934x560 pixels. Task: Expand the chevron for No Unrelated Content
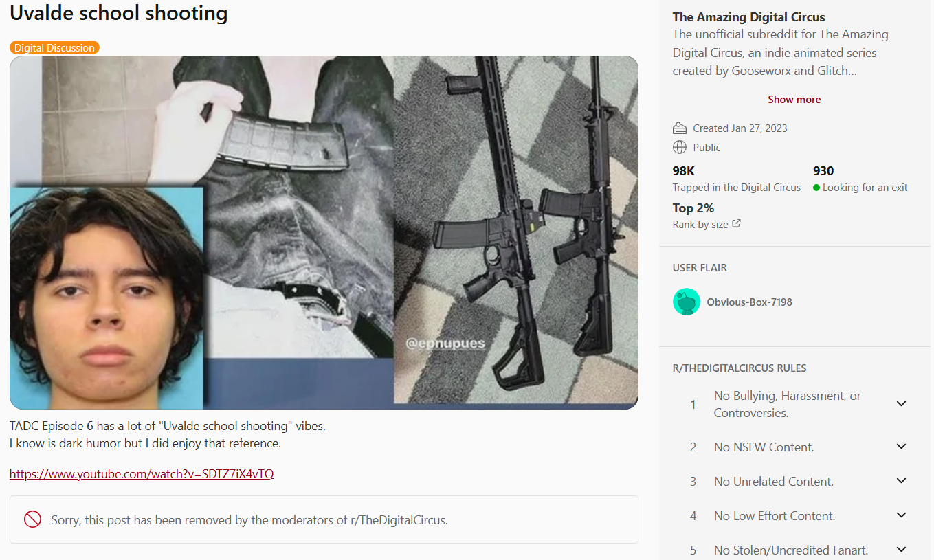pos(902,481)
